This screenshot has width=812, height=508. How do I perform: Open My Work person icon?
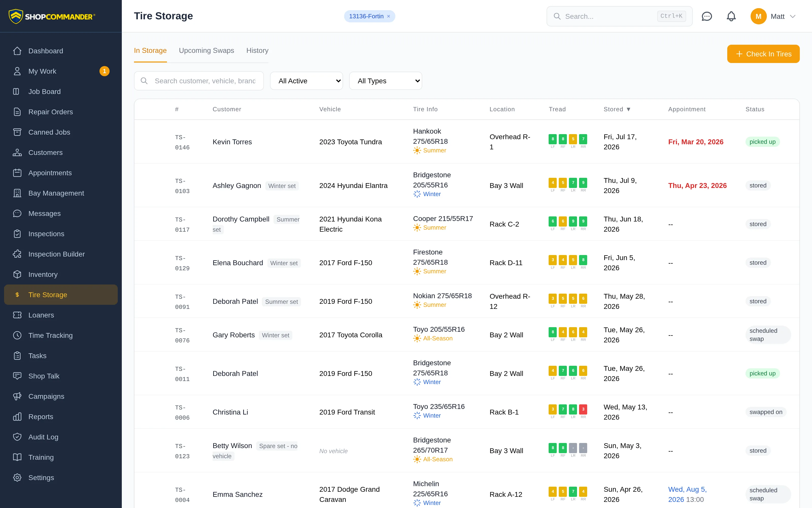click(17, 71)
